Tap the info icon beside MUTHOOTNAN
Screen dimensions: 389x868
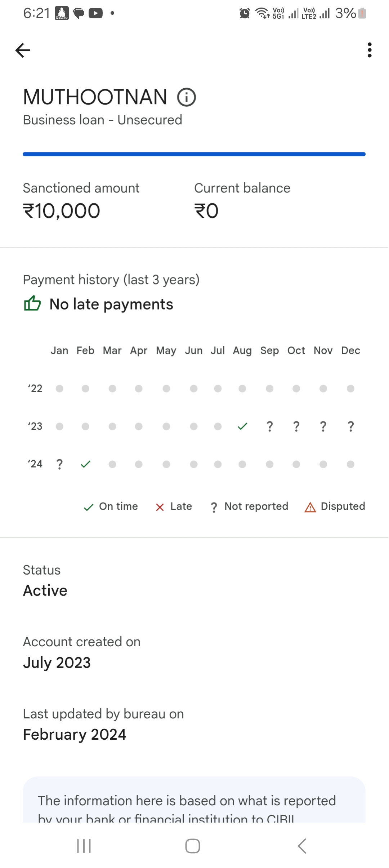tap(187, 97)
